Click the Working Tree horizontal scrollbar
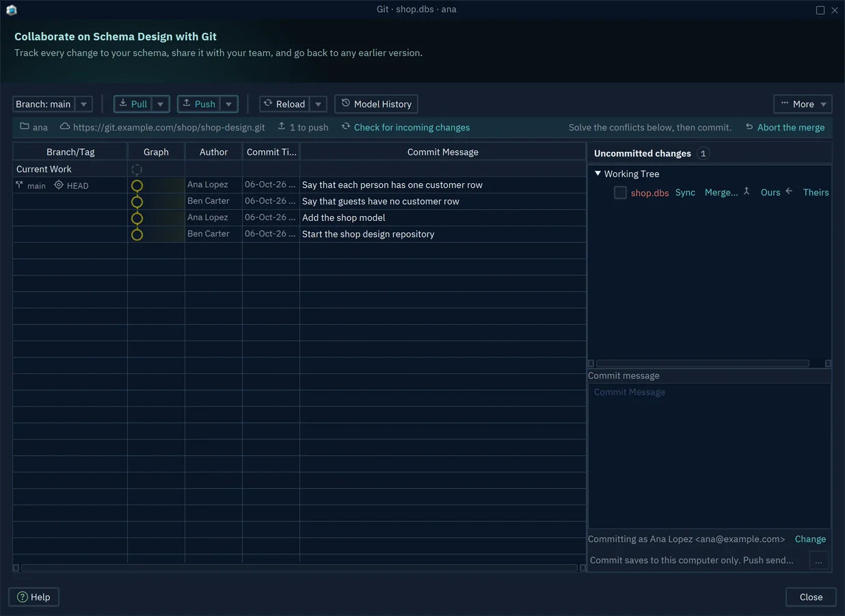 pos(703,364)
